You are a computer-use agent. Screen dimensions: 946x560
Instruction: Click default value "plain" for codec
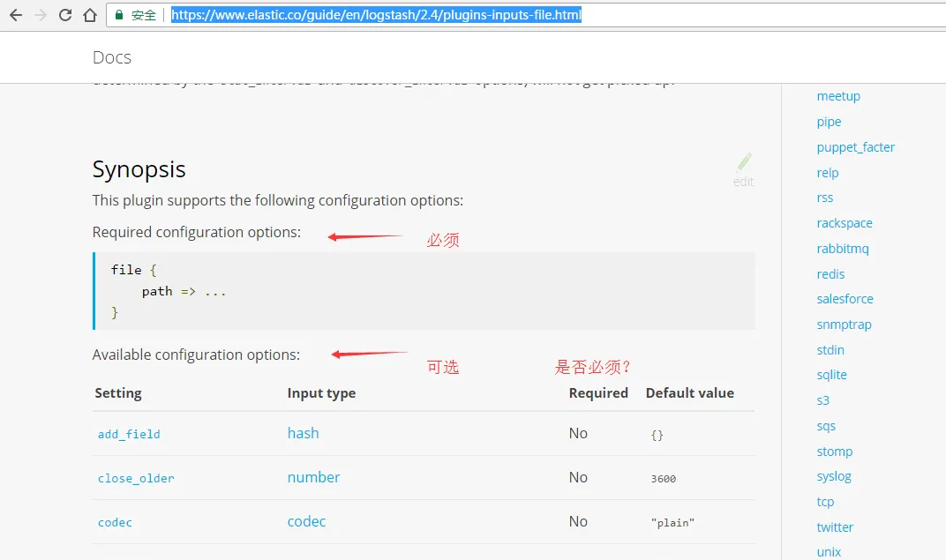(672, 523)
